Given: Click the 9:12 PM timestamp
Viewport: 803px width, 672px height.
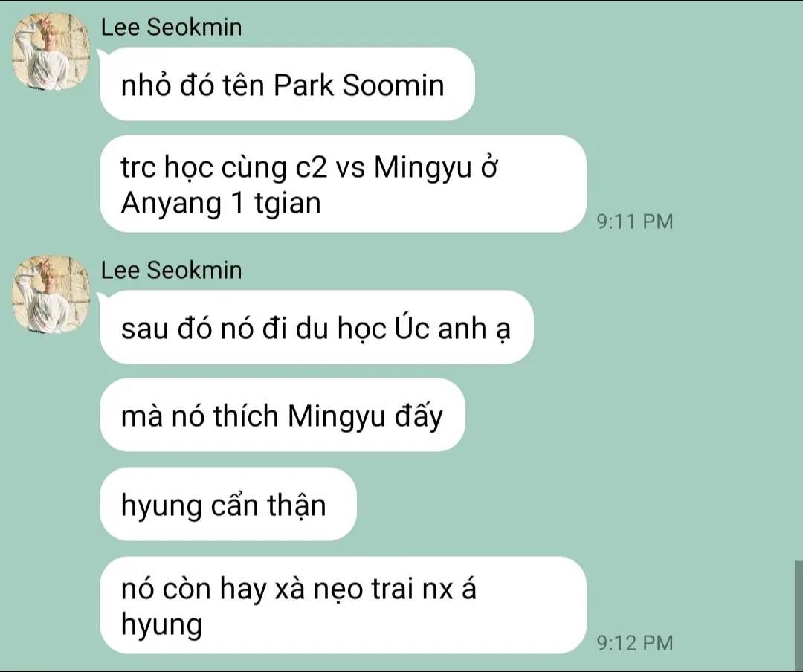Looking at the screenshot, I should point(634,642).
